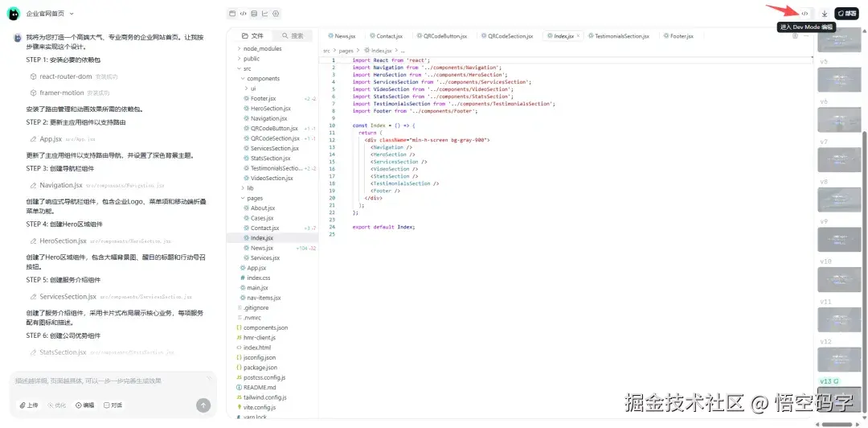Open the QRCodeButton.jsx editor tab
Viewport: 868px width, 428px height.
(x=442, y=35)
